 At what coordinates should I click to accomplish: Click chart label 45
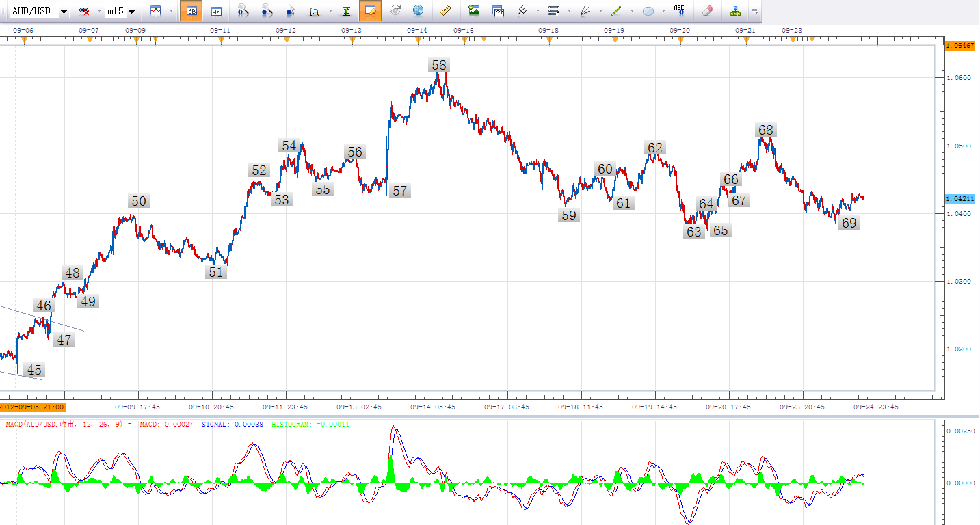pos(34,371)
